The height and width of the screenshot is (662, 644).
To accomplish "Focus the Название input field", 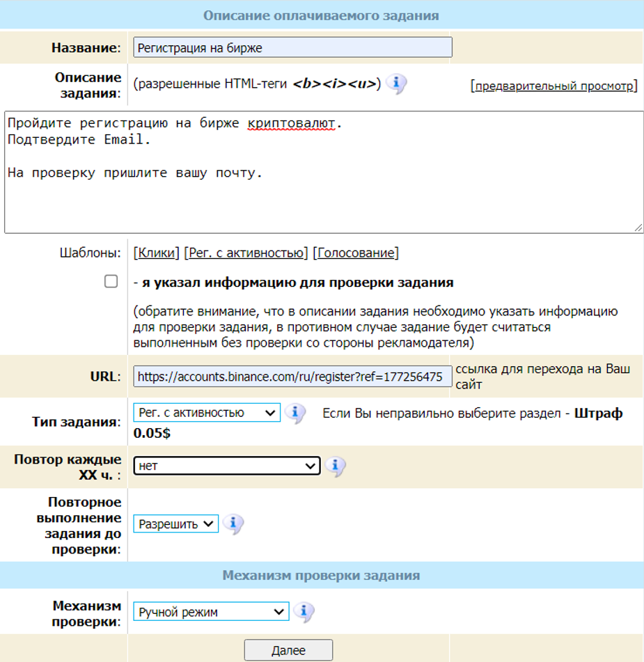I will tap(292, 47).
